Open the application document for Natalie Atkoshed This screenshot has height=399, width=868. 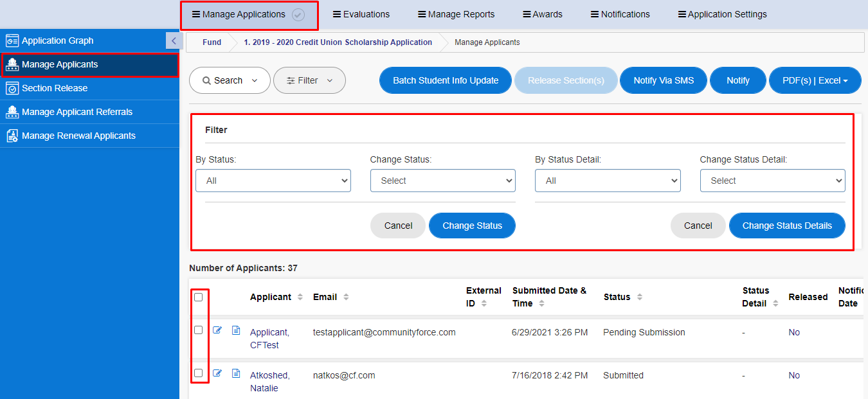[x=235, y=373]
